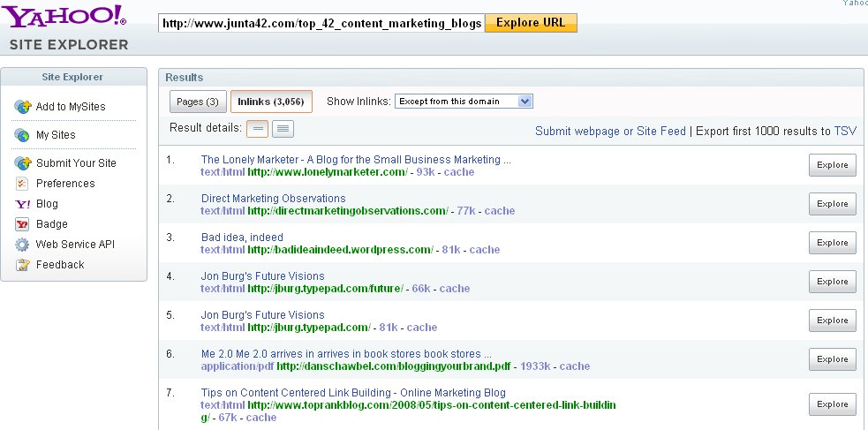Click the application/pdf type label
Image resolution: width=868 pixels, height=430 pixels.
point(238,366)
